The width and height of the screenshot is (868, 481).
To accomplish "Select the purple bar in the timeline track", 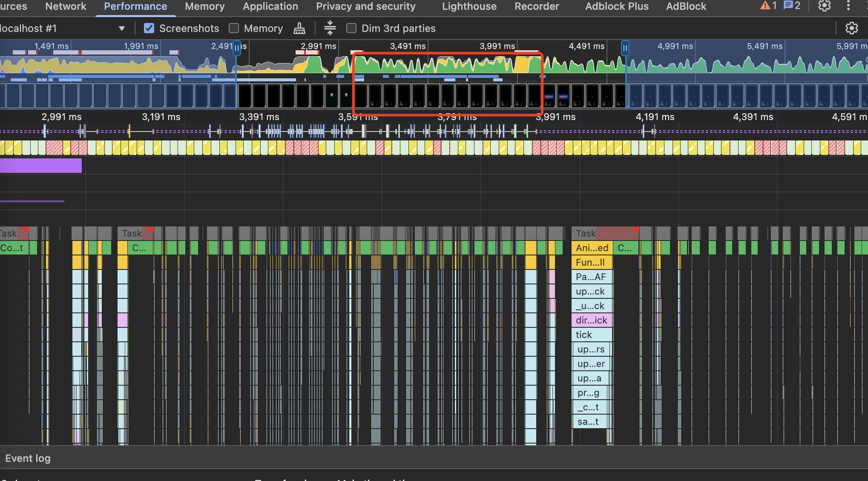I will pyautogui.click(x=40, y=166).
